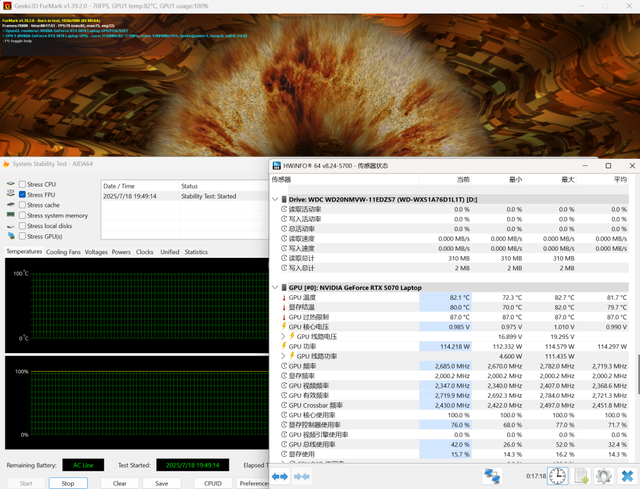Enable Stress system memory checkbox
The image size is (640, 489).
coord(22,216)
